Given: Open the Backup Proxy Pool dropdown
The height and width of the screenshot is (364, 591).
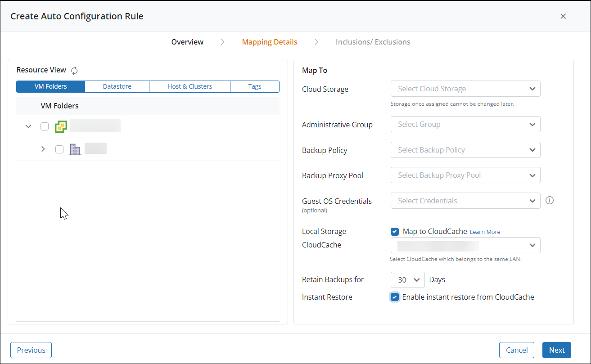Looking at the screenshot, I should [465, 175].
